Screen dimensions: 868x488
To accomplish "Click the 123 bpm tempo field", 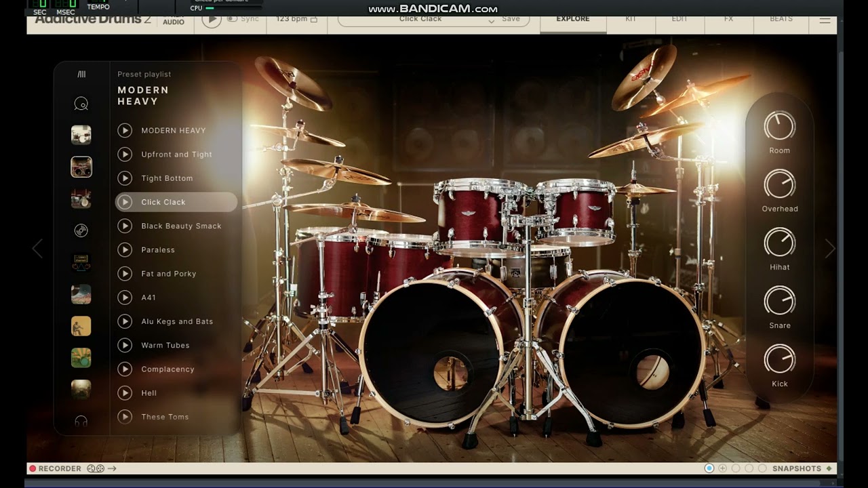I will [x=296, y=19].
